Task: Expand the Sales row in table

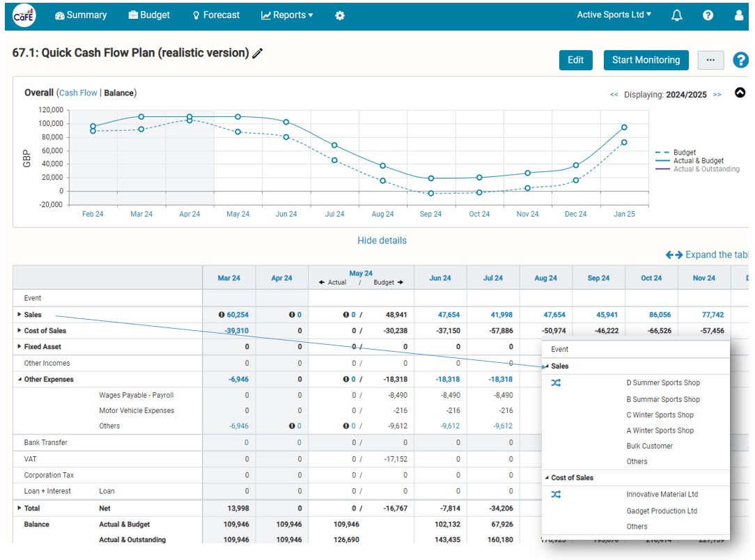Action: tap(20, 314)
